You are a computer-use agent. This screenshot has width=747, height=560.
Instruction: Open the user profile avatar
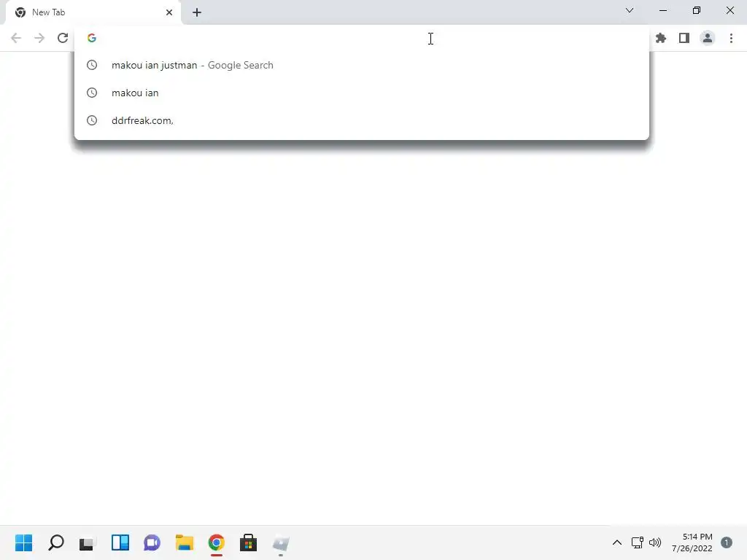tap(708, 38)
